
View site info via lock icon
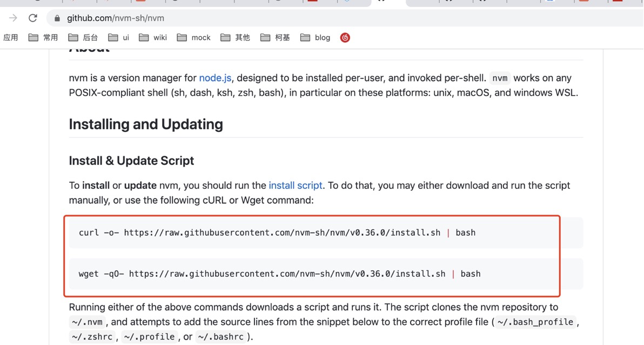click(x=57, y=18)
